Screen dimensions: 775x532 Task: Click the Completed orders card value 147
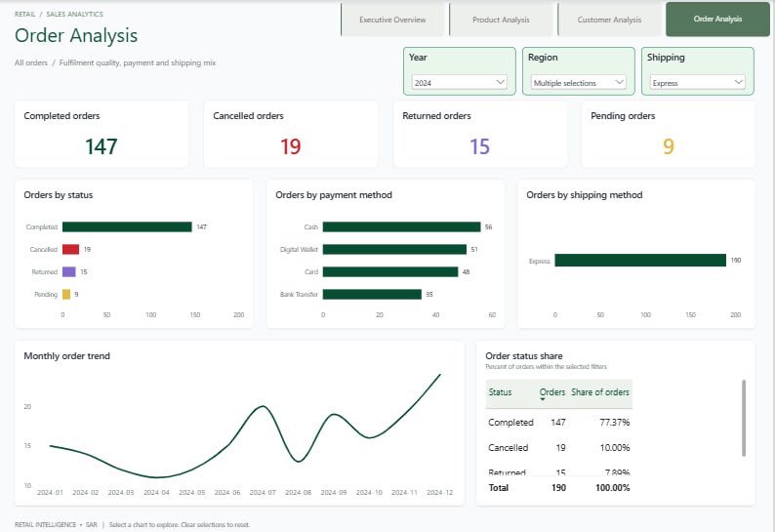pyautogui.click(x=102, y=146)
